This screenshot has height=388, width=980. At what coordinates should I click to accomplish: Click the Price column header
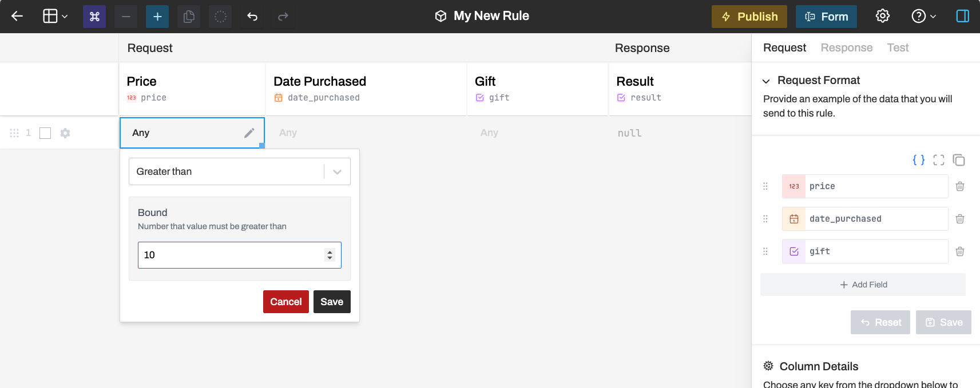click(x=192, y=89)
